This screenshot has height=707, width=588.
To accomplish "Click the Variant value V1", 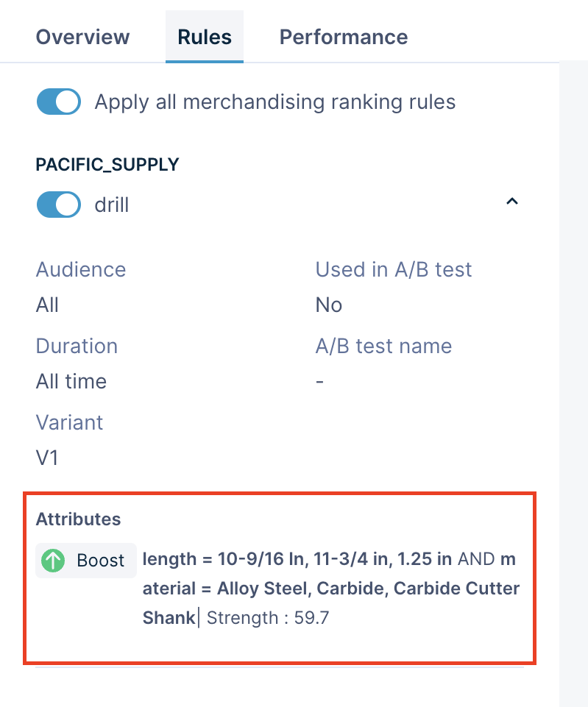I will (47, 458).
